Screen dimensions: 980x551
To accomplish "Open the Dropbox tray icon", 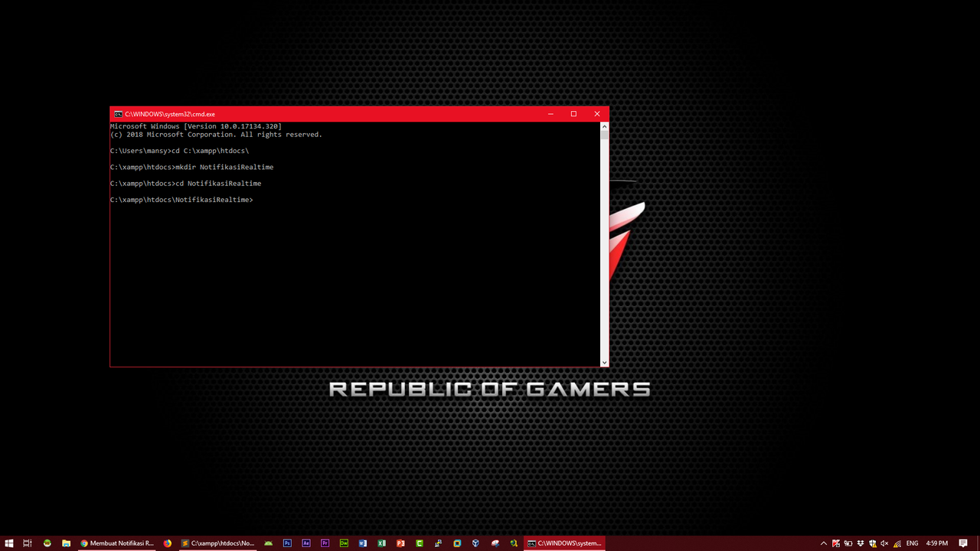I will (861, 543).
